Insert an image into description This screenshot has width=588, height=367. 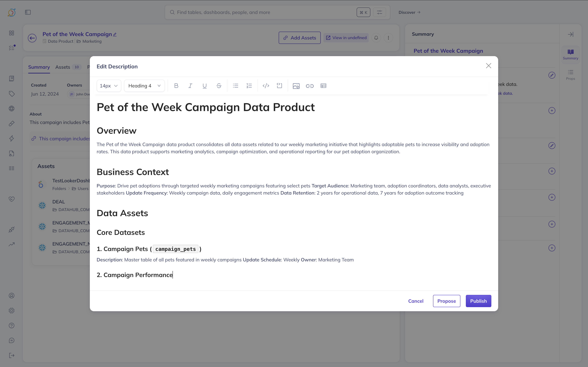pos(296,86)
